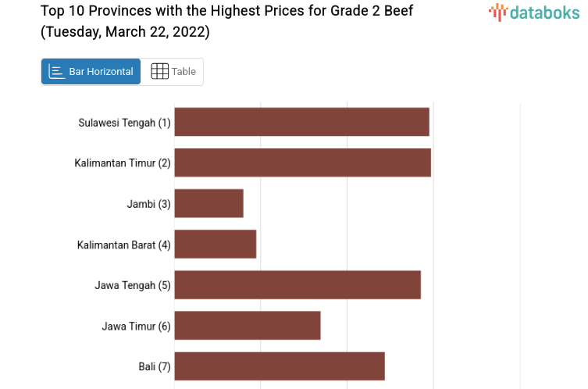Click the Bar Horizontal chart icon

(x=56, y=72)
